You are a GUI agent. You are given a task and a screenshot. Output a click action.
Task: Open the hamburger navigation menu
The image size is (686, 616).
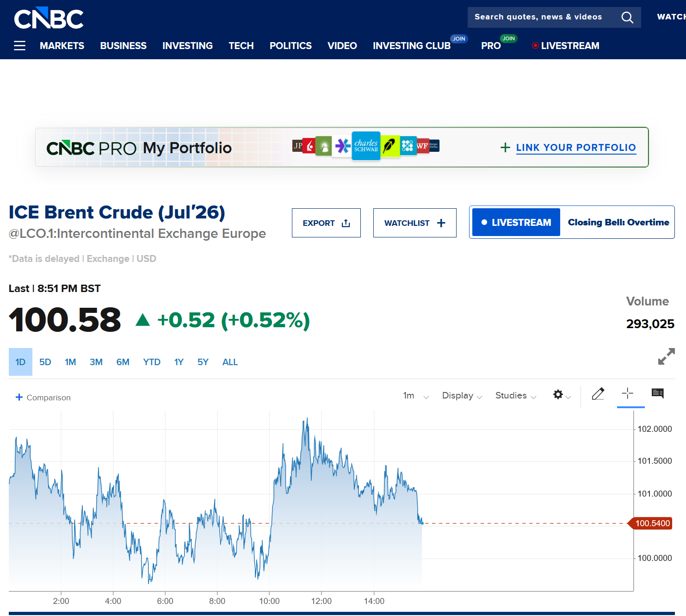pos(19,46)
